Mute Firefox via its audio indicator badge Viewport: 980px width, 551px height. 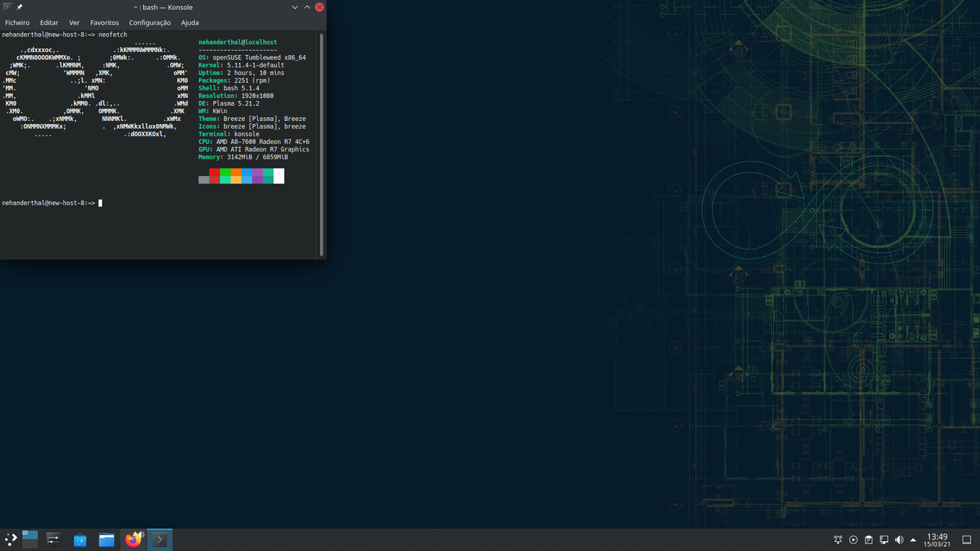pyautogui.click(x=141, y=534)
